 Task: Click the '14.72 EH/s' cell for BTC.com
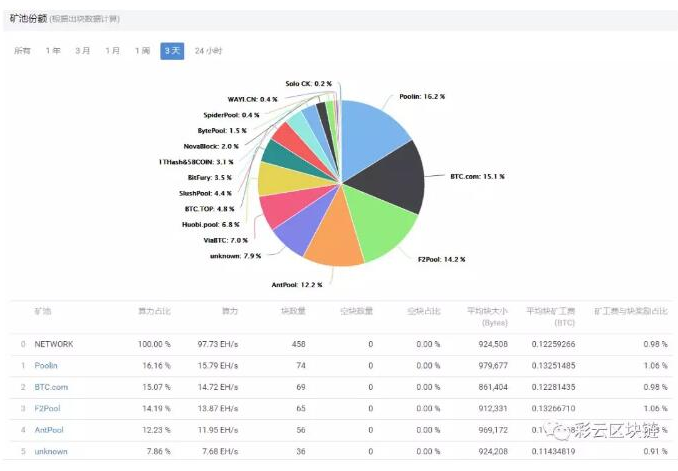coord(218,387)
